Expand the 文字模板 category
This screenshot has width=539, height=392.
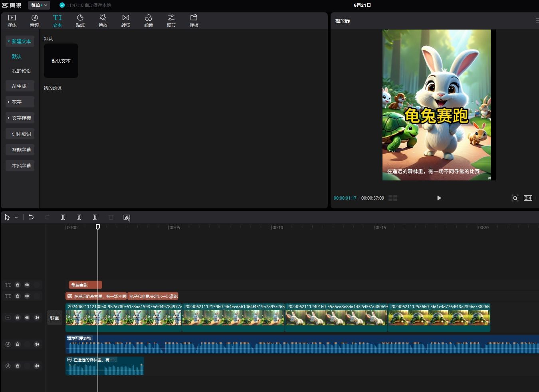[20, 118]
